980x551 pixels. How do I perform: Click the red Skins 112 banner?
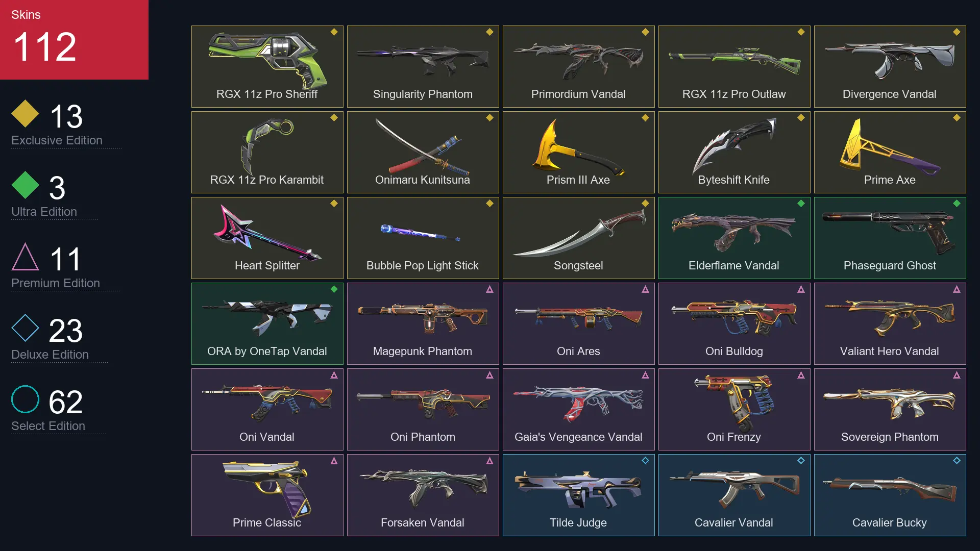[x=74, y=40]
